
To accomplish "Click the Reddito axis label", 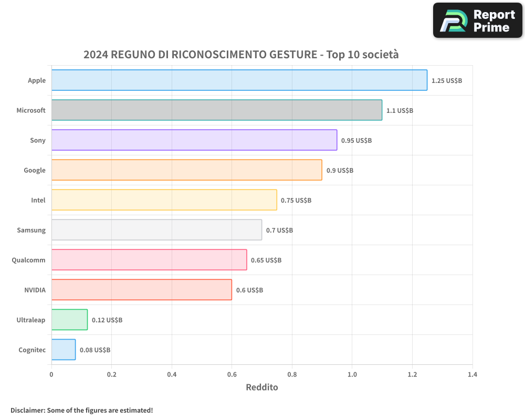I will pos(261,387).
